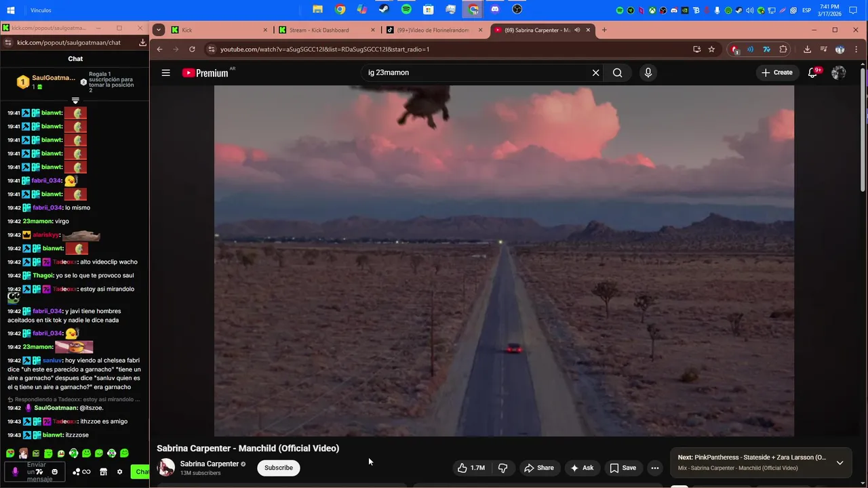This screenshot has width=868, height=488.
Task: Save the video to a playlist
Action: (623, 468)
